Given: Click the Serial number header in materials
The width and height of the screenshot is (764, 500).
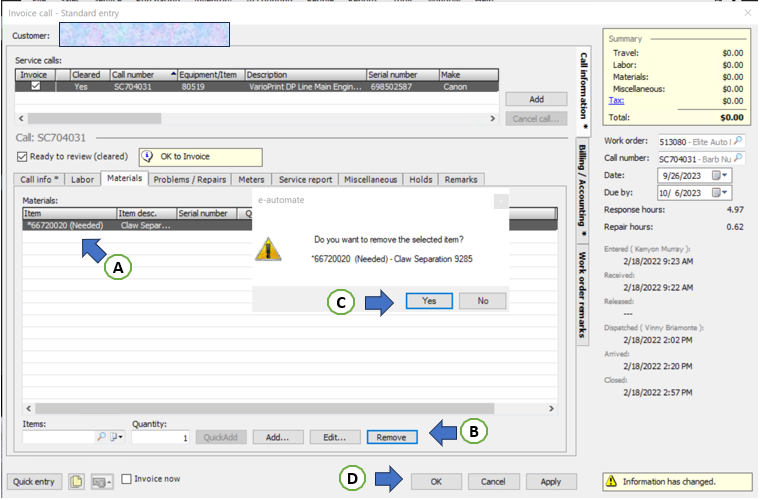Looking at the screenshot, I should (x=207, y=213).
